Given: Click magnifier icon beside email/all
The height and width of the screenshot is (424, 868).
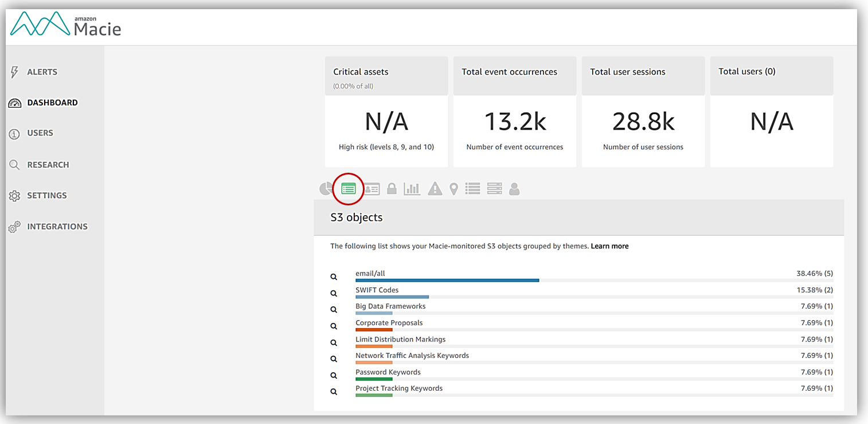Looking at the screenshot, I should 334,277.
